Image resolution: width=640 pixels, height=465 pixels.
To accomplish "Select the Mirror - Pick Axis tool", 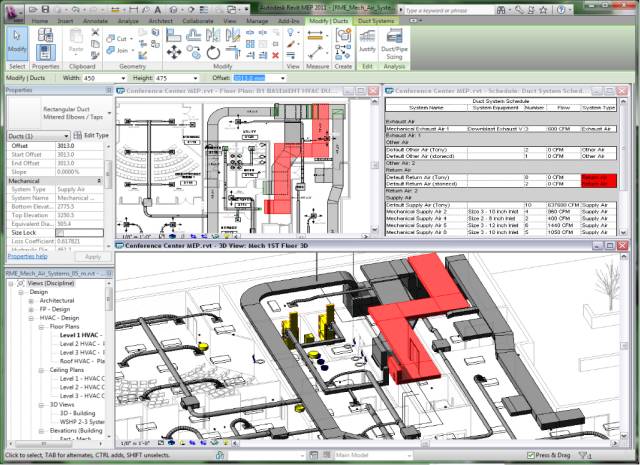I will click(213, 35).
